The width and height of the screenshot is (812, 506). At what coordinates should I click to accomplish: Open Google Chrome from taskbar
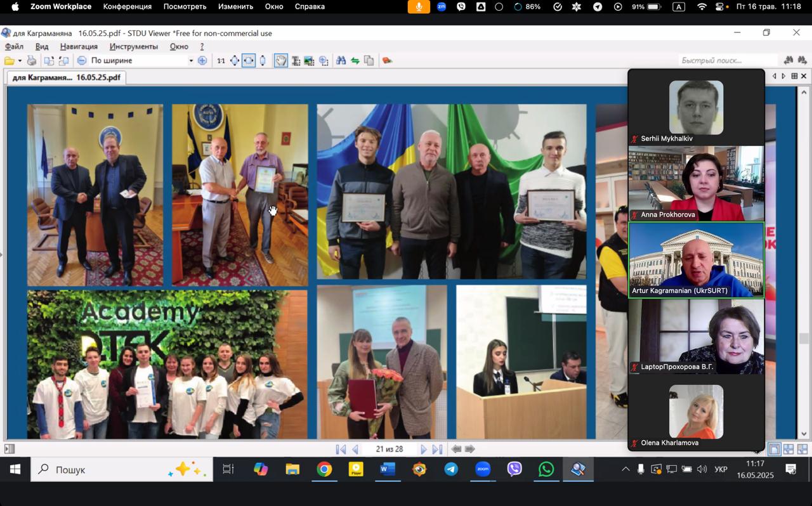[x=324, y=469]
